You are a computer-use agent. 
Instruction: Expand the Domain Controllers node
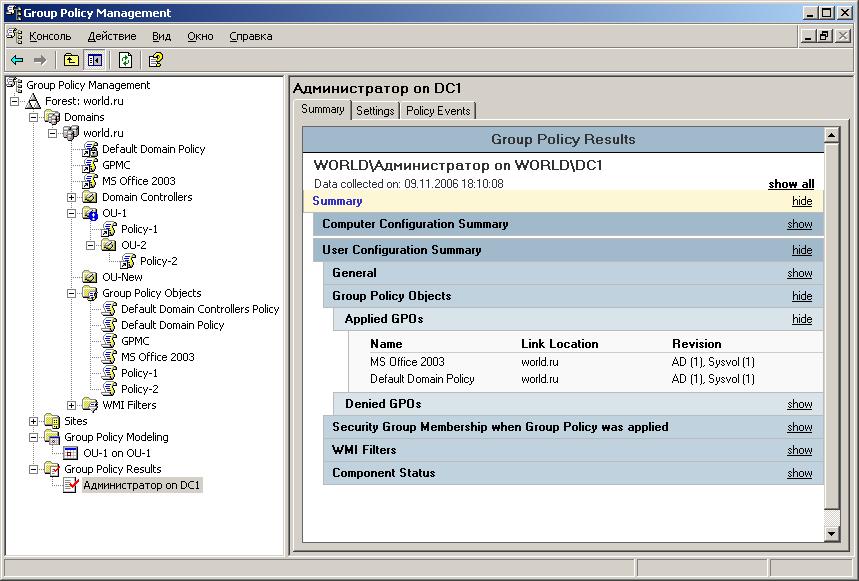click(x=71, y=197)
